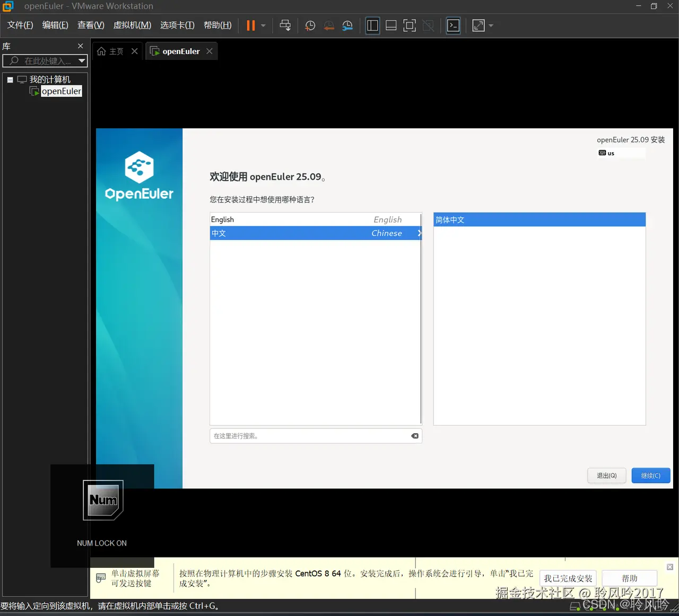Open the 虚拟机(M) menu
Image resolution: width=679 pixels, height=616 pixels.
tap(132, 25)
